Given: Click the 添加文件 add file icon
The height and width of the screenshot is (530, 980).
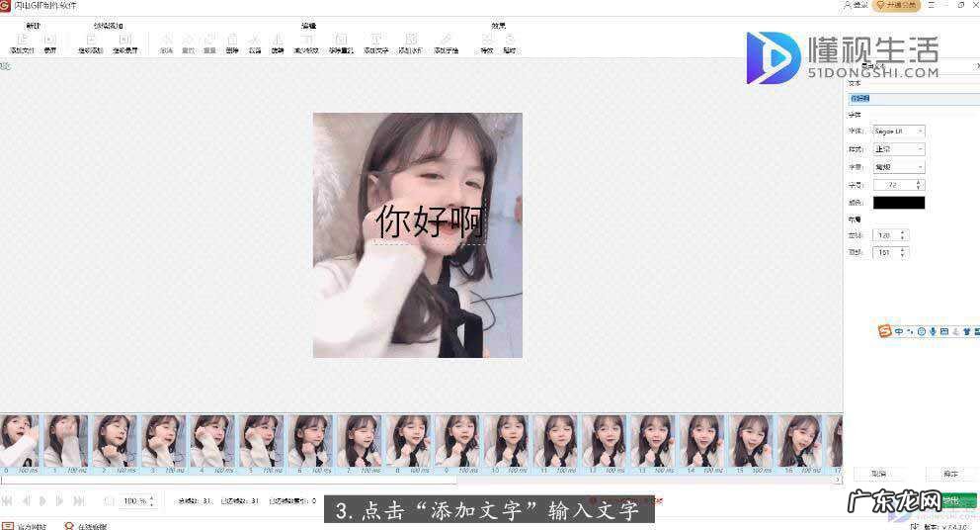Looking at the screenshot, I should (x=22, y=40).
